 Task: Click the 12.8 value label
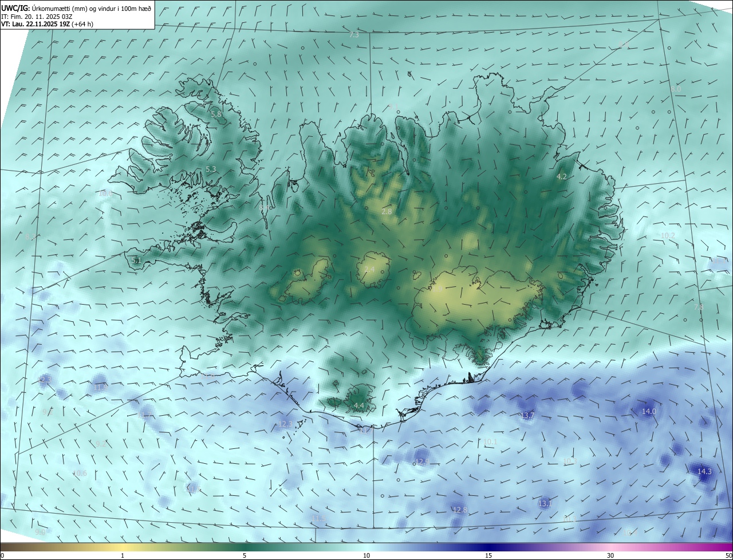pos(460,510)
